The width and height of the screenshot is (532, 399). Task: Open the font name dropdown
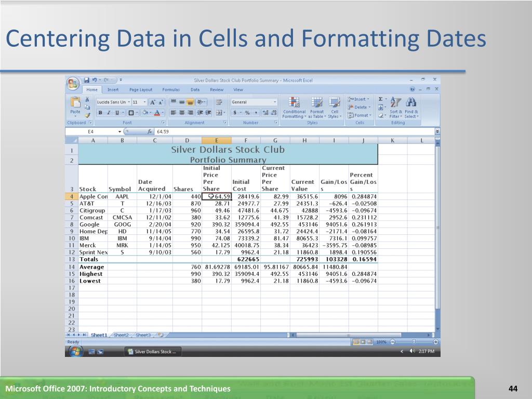(x=129, y=102)
